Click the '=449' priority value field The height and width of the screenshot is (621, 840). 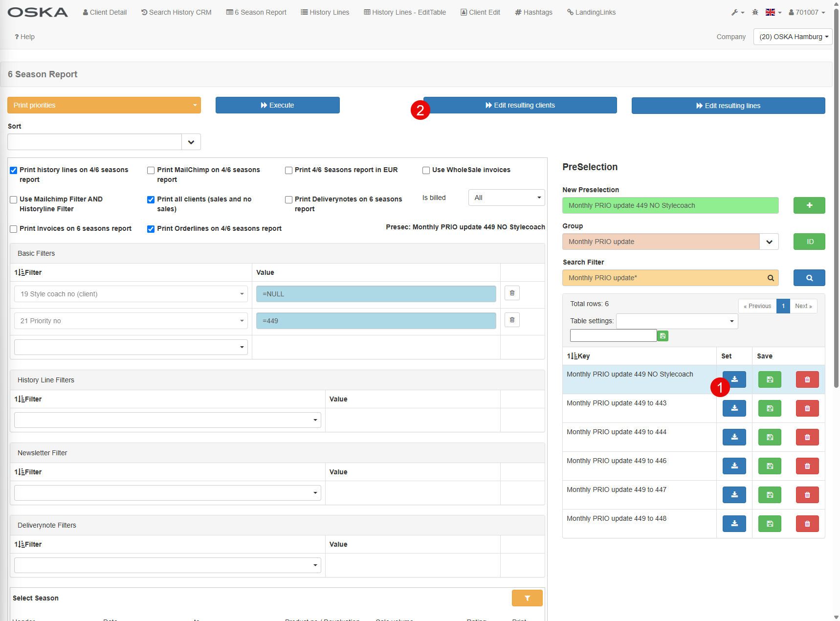pyautogui.click(x=376, y=321)
